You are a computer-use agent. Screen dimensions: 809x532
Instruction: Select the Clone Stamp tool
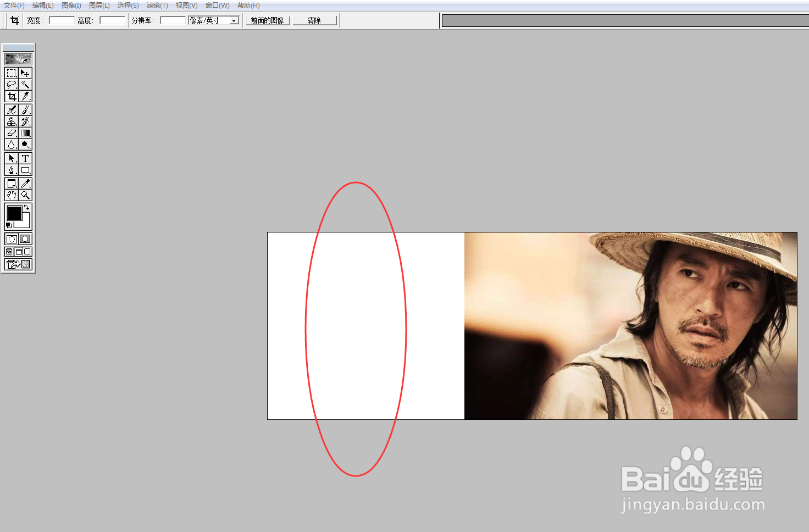12,121
